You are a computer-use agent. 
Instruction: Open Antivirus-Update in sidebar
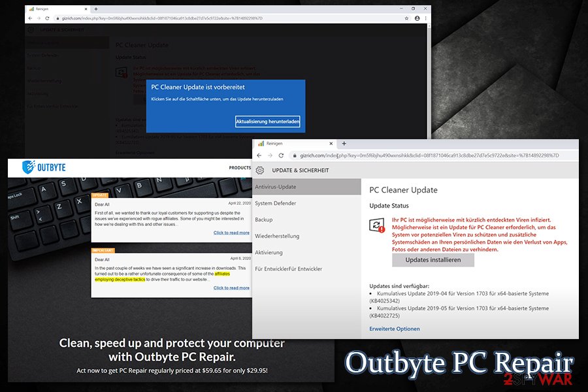point(306,187)
